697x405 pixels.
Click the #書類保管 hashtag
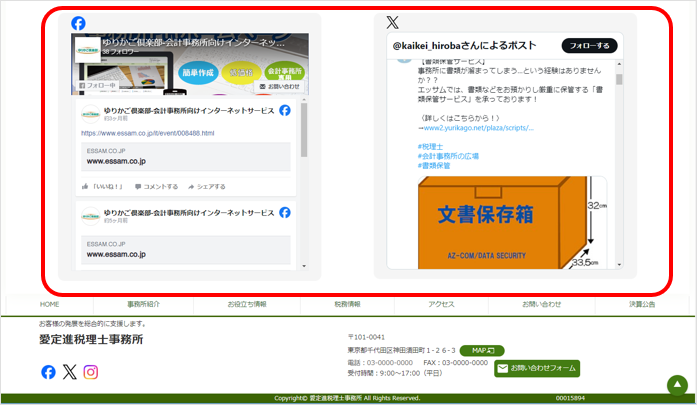tap(434, 165)
